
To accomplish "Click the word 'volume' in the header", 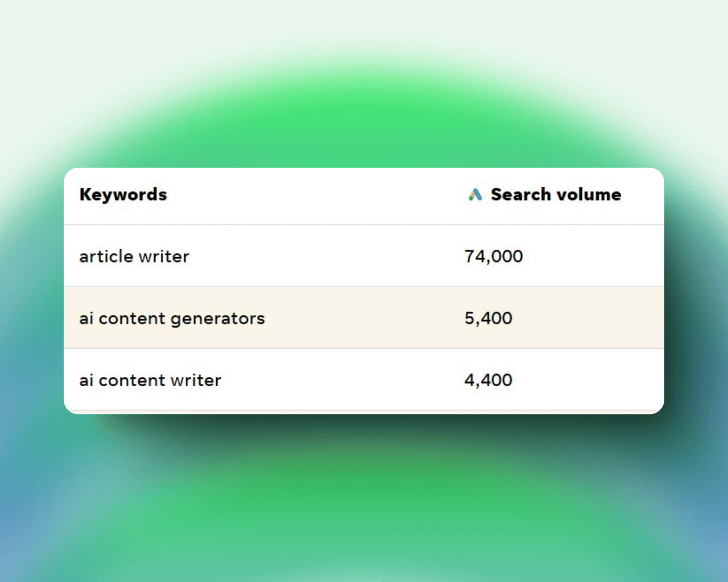I will [x=591, y=195].
